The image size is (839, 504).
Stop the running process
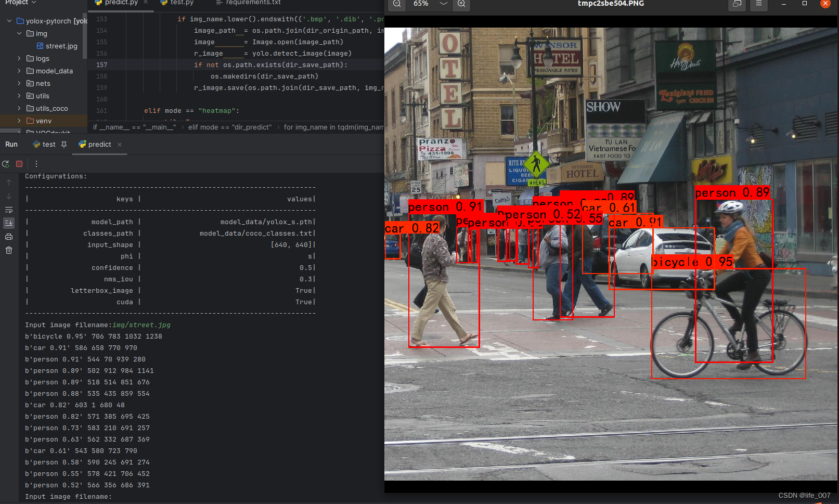(x=19, y=164)
